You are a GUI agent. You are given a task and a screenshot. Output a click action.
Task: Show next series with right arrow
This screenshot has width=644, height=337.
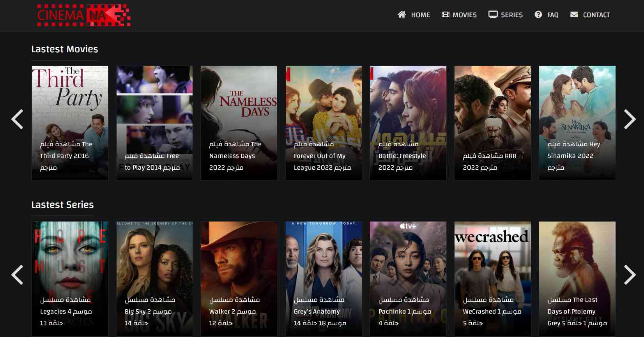coord(630,275)
